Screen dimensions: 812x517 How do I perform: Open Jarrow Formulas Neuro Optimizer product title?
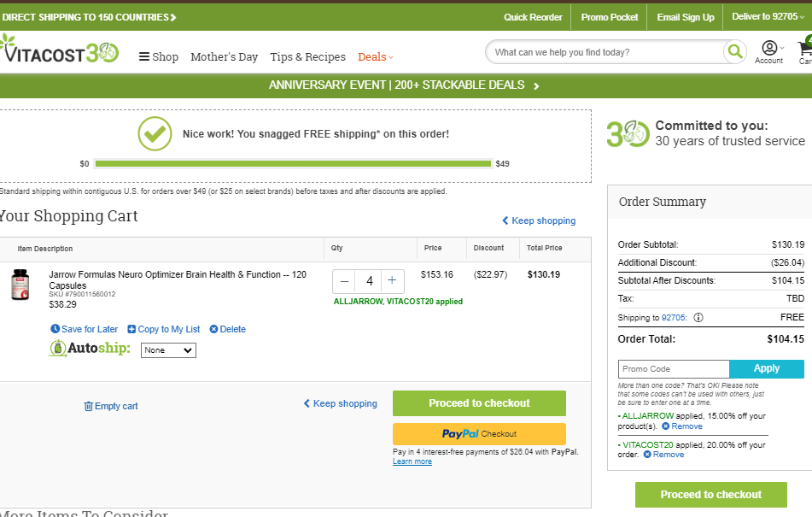click(178, 279)
